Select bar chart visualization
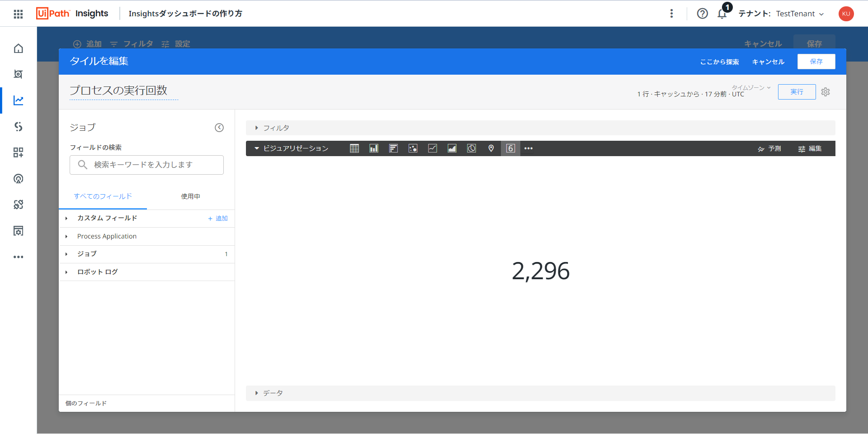 (x=393, y=148)
